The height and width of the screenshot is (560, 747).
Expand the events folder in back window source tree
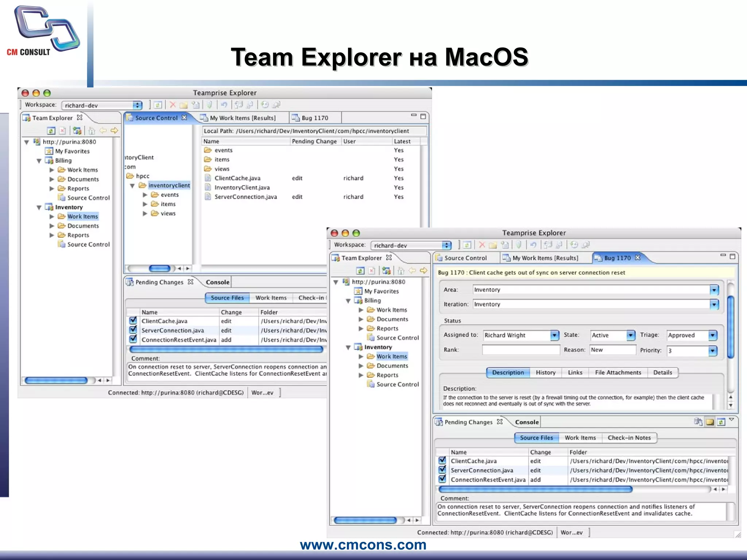(145, 195)
